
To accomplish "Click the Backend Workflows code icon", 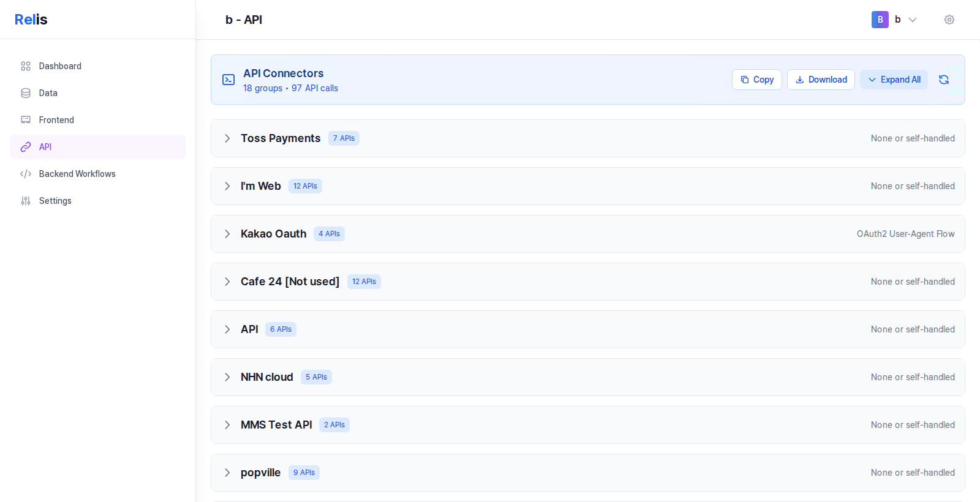I will coord(26,174).
